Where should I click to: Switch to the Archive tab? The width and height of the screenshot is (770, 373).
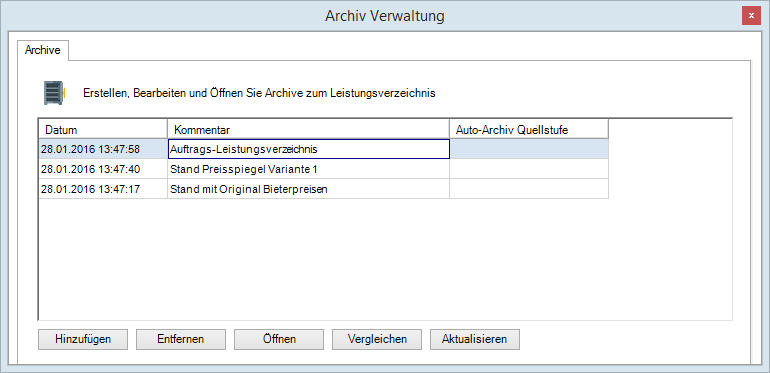click(43, 50)
